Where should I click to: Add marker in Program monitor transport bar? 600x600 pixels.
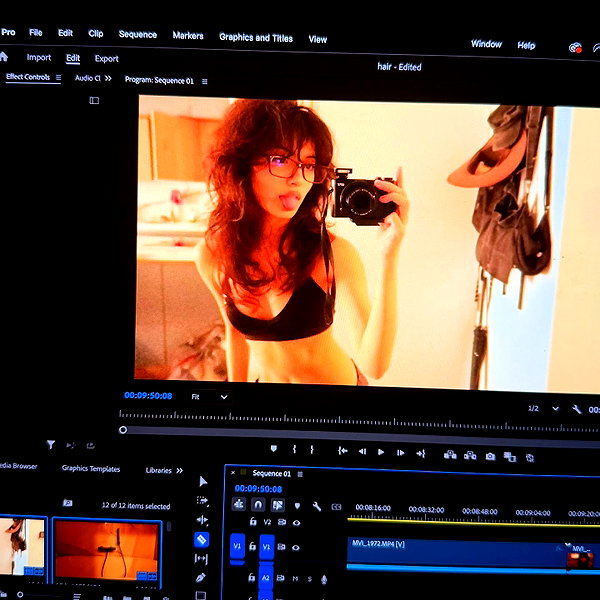pos(274,448)
